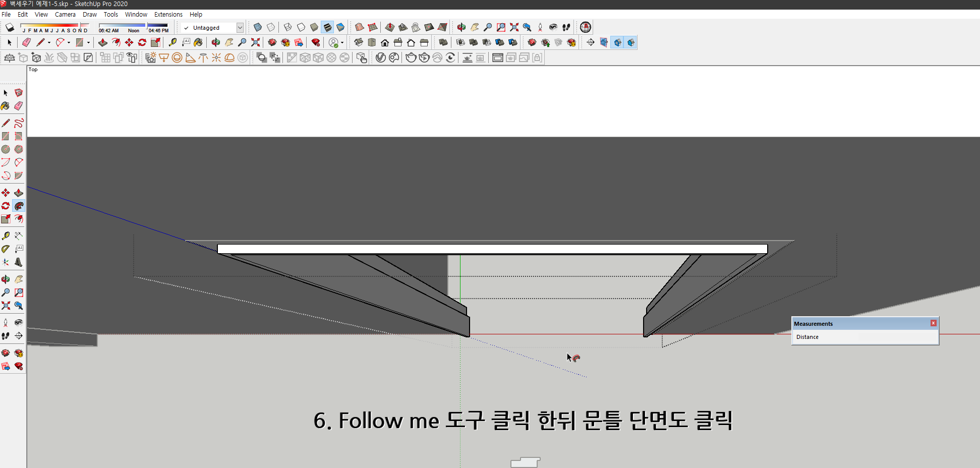The image size is (980, 468).
Task: Open the Untagged tags dropdown
Action: click(x=241, y=27)
